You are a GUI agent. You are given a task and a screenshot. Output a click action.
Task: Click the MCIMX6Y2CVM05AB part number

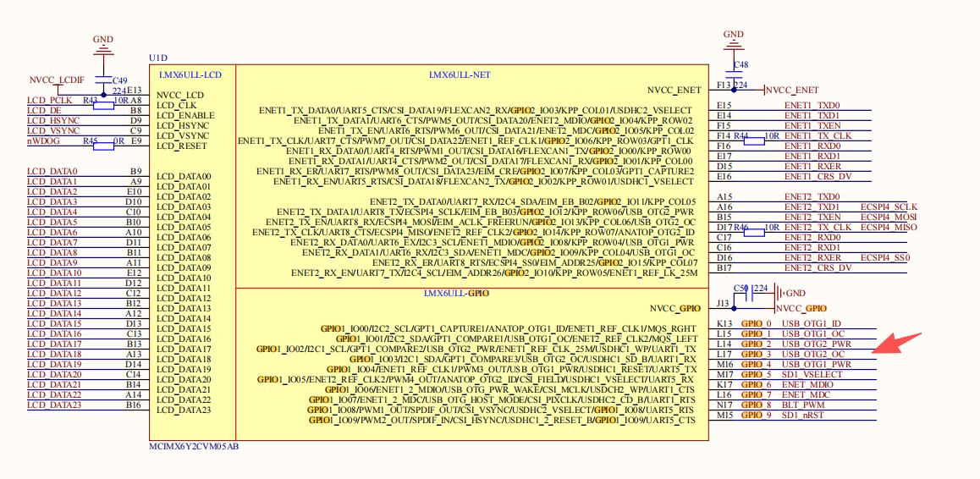coord(194,447)
